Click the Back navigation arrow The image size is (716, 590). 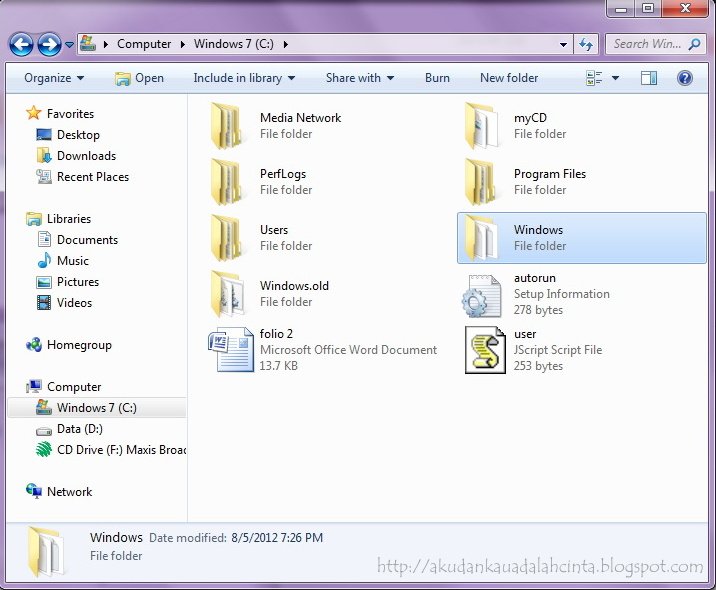pyautogui.click(x=21, y=44)
